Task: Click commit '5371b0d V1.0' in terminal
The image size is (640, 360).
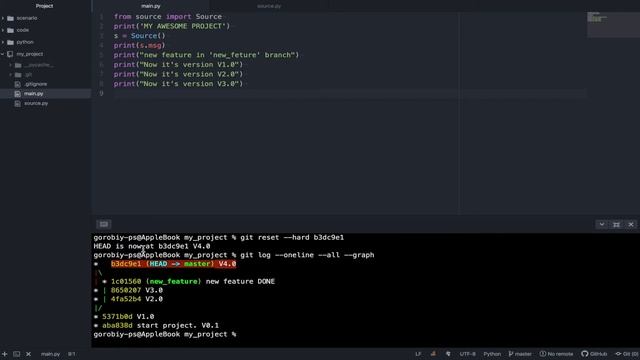Action: point(128,317)
